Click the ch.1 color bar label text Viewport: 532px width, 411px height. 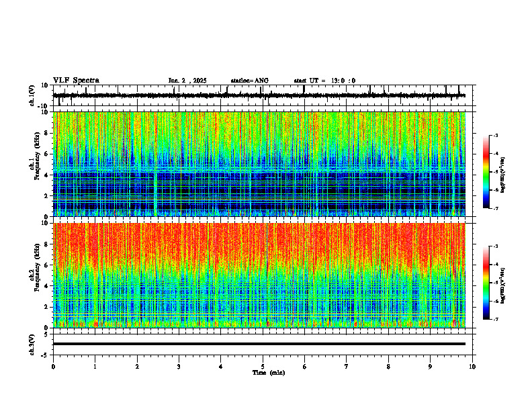[x=503, y=175]
